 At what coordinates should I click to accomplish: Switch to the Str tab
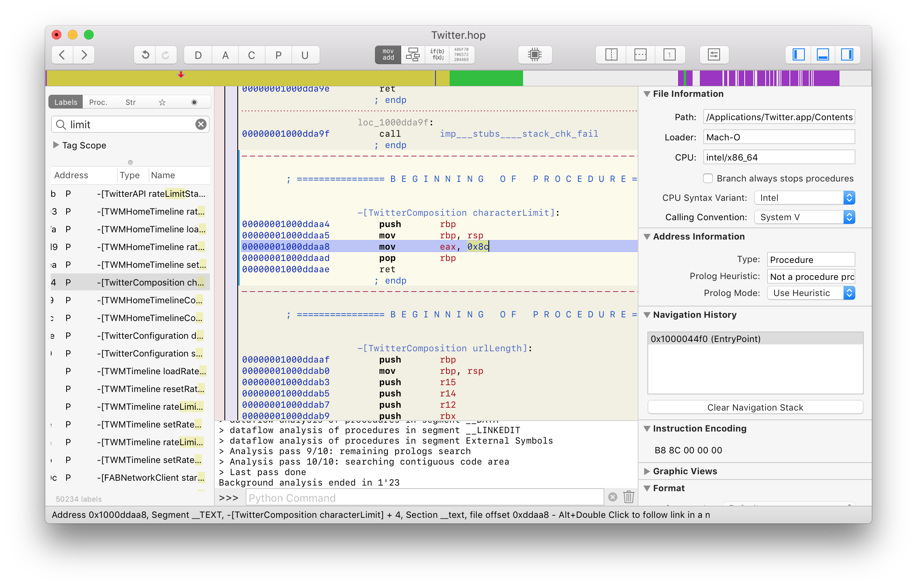[x=130, y=102]
